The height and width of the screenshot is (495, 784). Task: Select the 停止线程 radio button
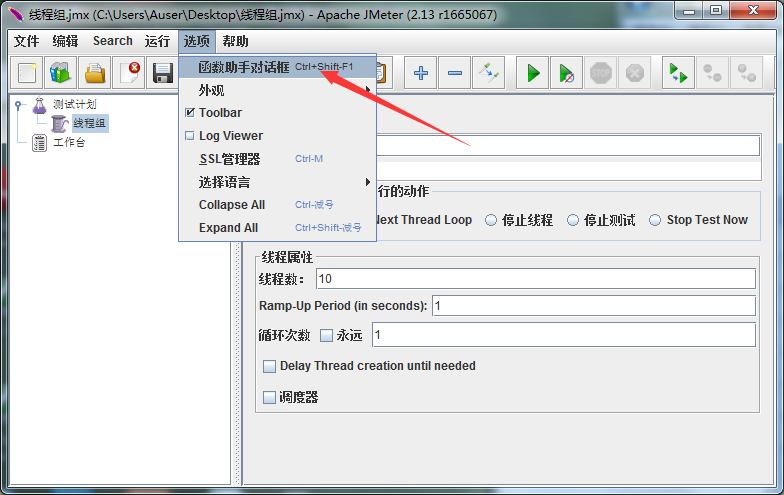point(491,220)
